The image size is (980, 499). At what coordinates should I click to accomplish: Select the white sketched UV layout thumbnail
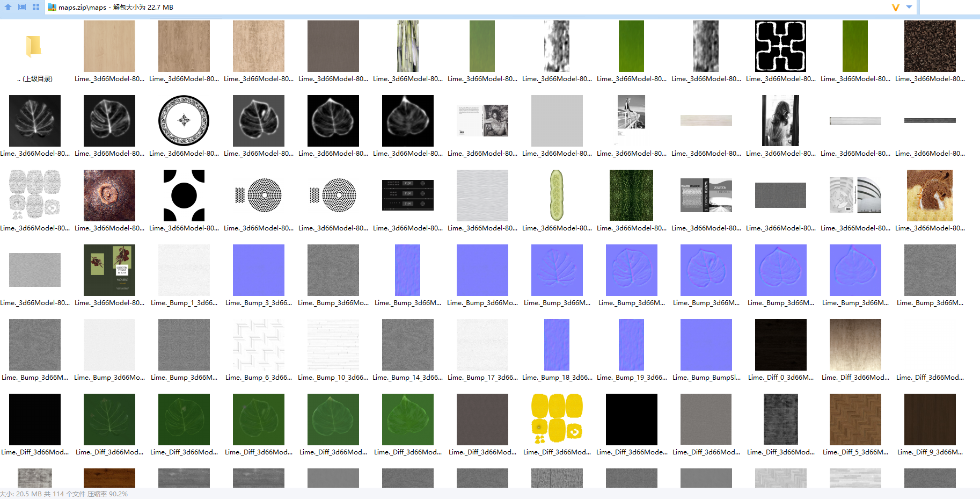(35, 196)
